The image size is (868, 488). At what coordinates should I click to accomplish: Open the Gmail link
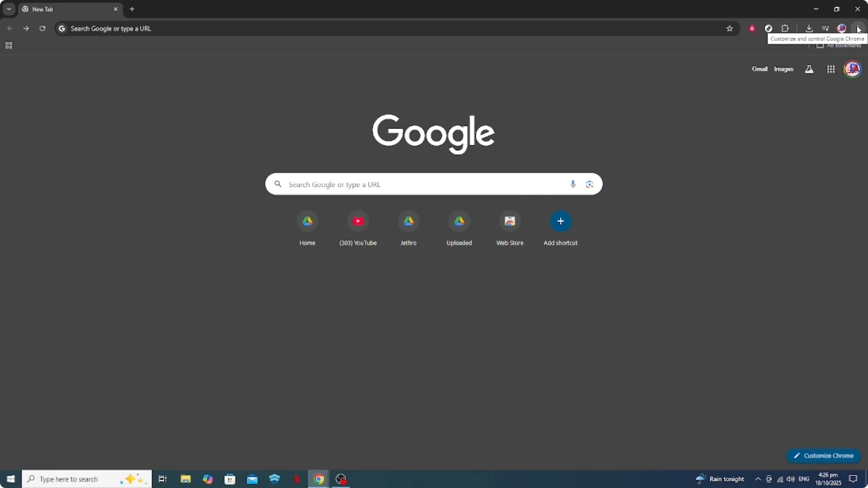[760, 69]
